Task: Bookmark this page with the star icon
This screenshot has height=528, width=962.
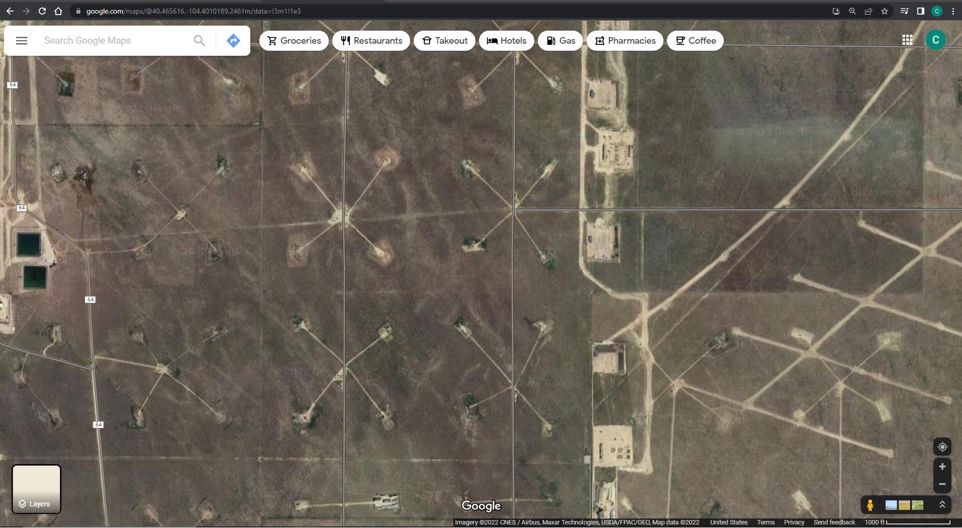Action: (884, 11)
